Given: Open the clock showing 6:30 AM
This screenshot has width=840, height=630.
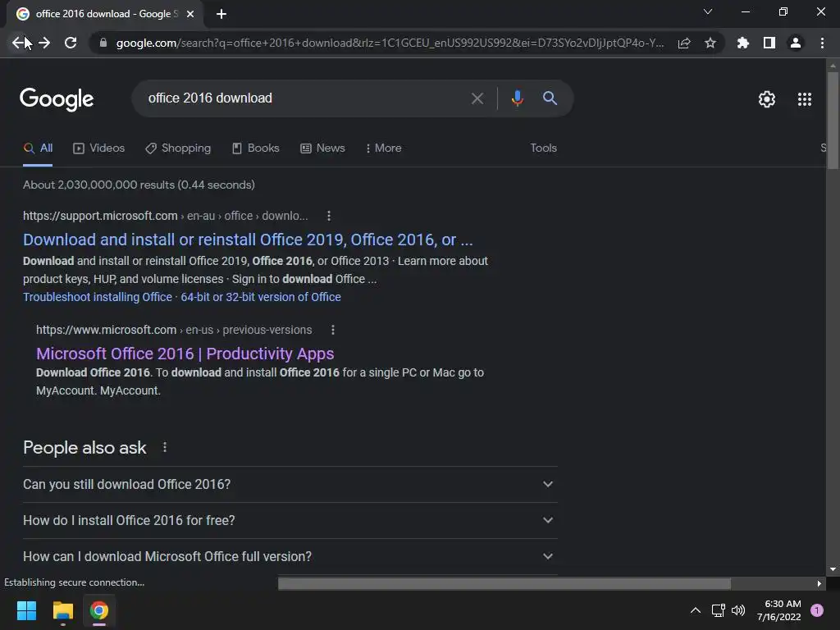Looking at the screenshot, I should pyautogui.click(x=779, y=610).
